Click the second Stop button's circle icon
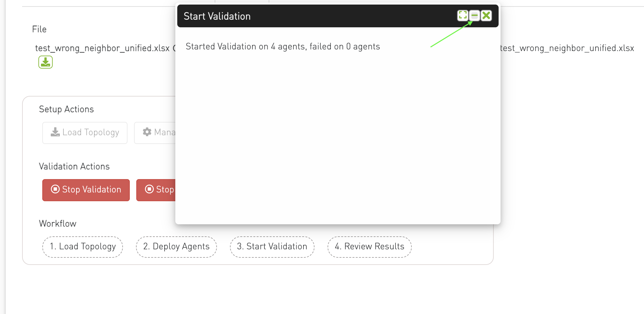Viewport: 644px width, 314px height. (x=149, y=189)
